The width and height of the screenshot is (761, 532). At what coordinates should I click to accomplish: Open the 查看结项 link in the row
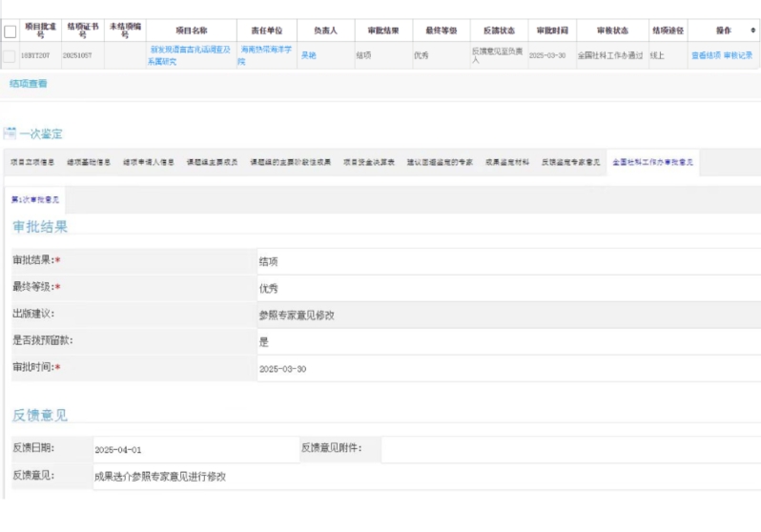[706, 55]
